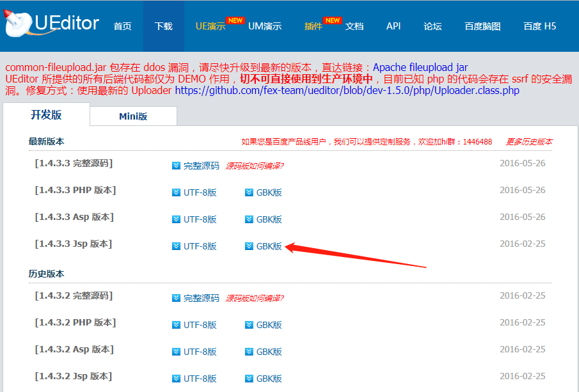579x392 pixels.
Task: Download 1.4.3.3 Jsp UTF-8版 text link
Action: pyautogui.click(x=200, y=246)
